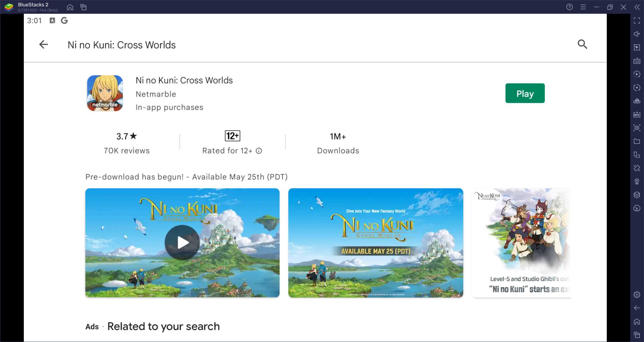Click Related to your search heading

point(163,326)
